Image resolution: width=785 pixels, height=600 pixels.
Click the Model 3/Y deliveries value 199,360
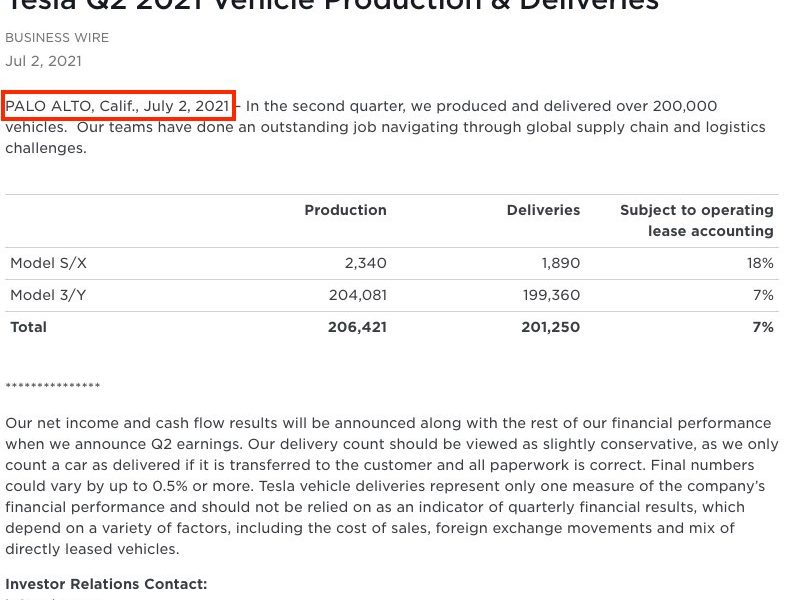click(x=552, y=295)
